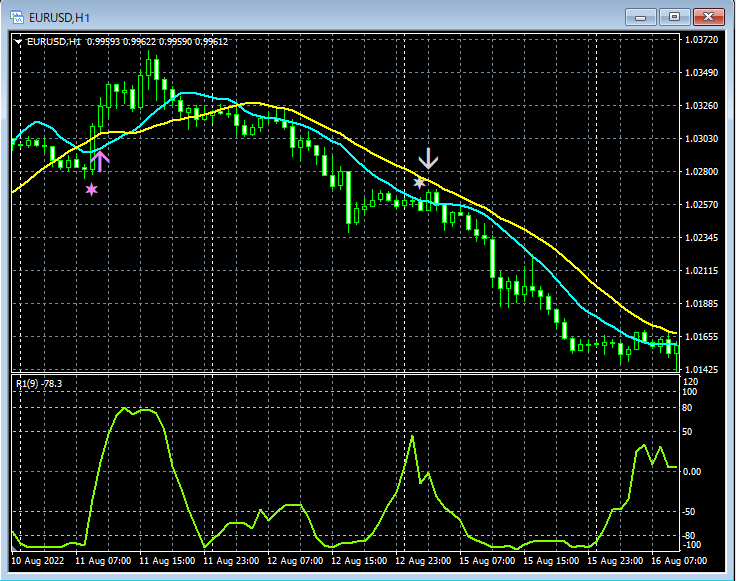The image size is (737, 581).
Task: Click the pink star marker below candles
Action: point(92,189)
